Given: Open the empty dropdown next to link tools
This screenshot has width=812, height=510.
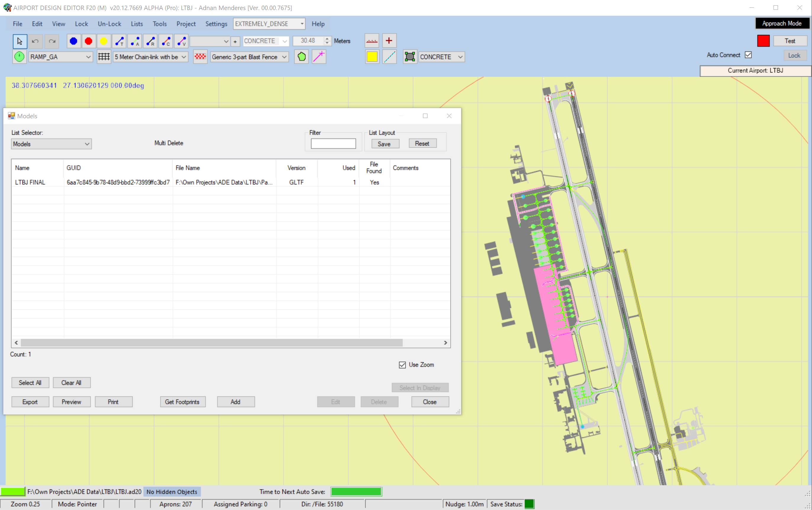Looking at the screenshot, I should pos(210,41).
